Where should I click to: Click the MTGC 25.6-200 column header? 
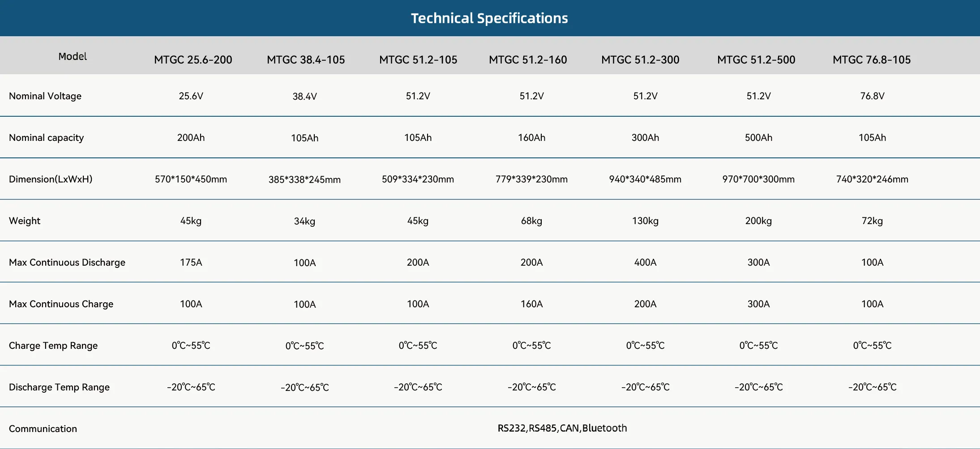tap(193, 60)
